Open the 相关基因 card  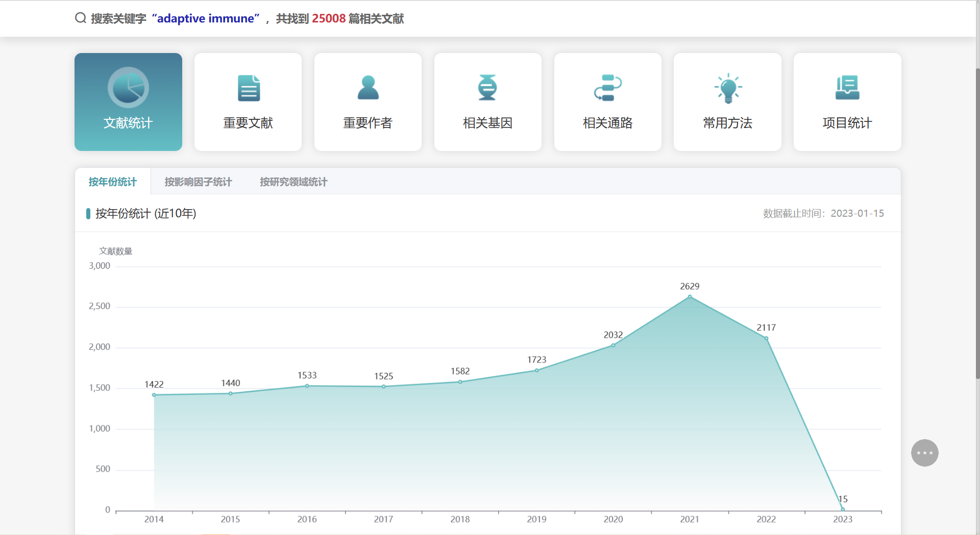(487, 102)
